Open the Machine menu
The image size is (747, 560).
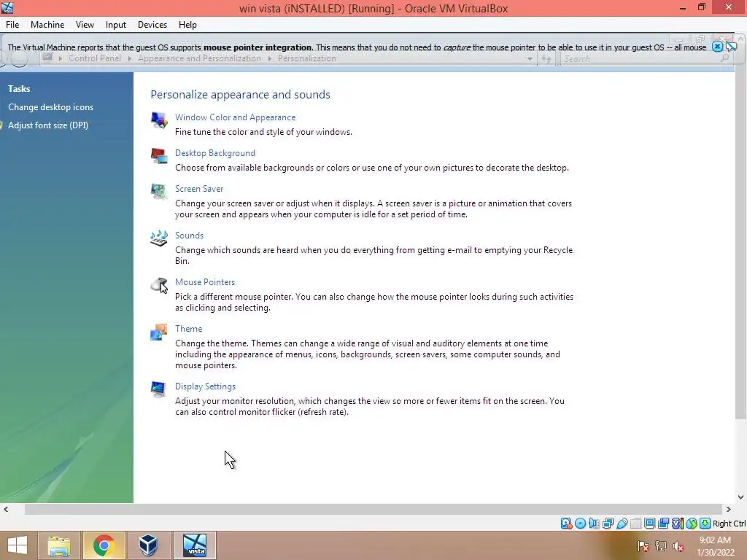click(47, 25)
